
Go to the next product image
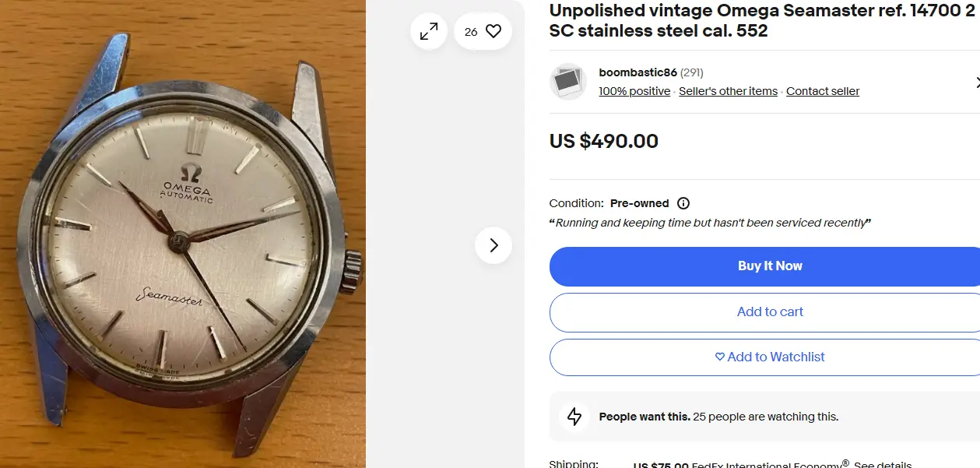click(494, 245)
